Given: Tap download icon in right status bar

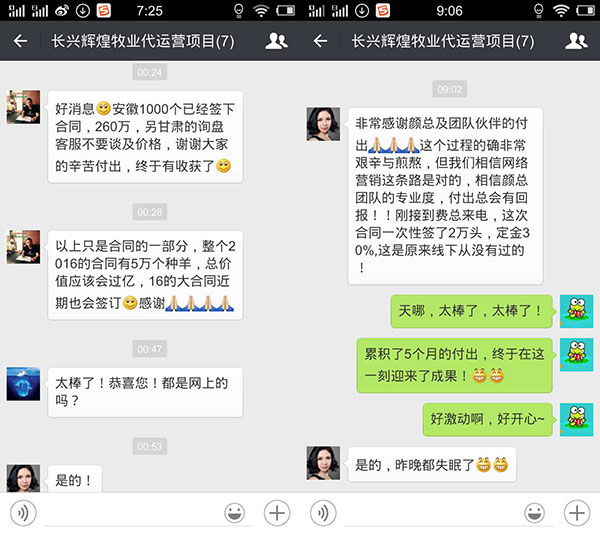Looking at the screenshot, I should pos(362,11).
